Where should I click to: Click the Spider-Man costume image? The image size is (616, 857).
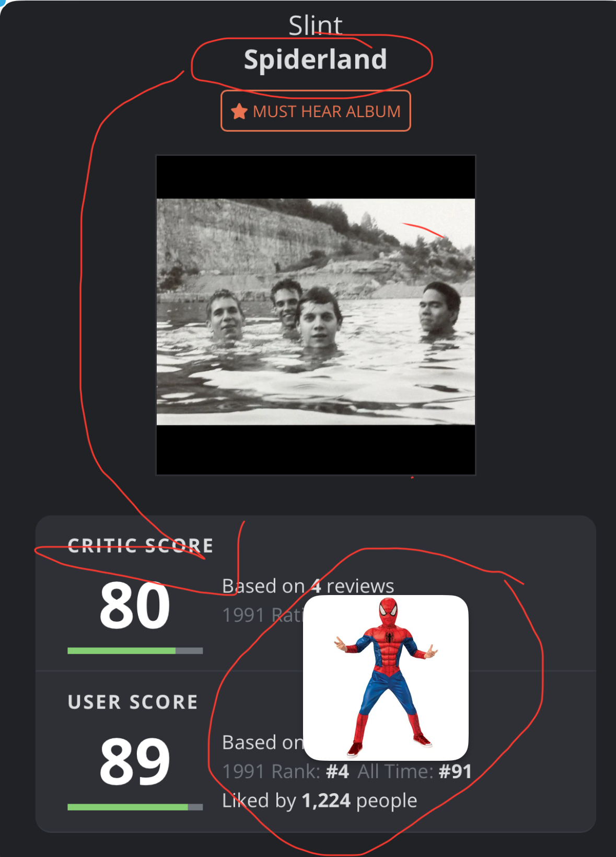(386, 678)
